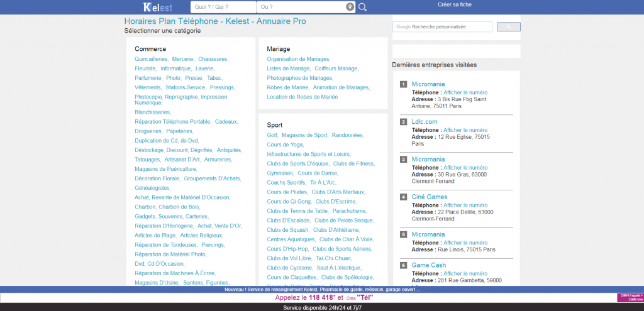Open Réparation Téléphone Portable category
The height and width of the screenshot is (311, 644).
coord(173,121)
